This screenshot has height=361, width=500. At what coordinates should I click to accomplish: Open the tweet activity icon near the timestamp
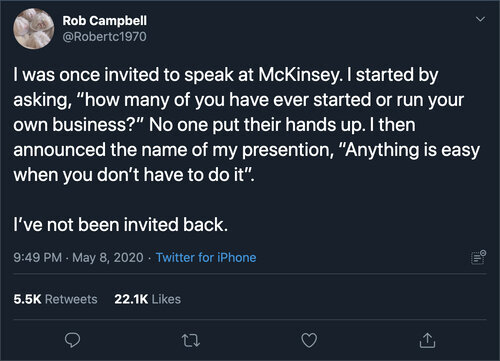(478, 257)
